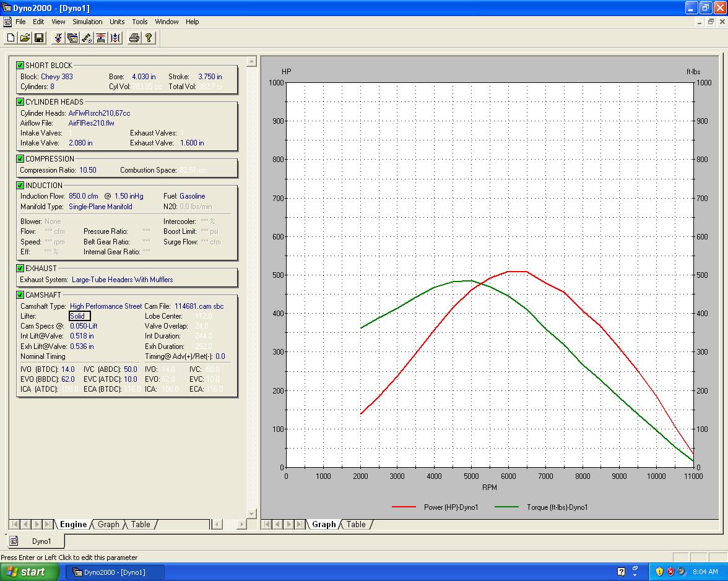The image size is (728, 581).
Task: Switch to the Table tab under the graph
Action: click(355, 524)
